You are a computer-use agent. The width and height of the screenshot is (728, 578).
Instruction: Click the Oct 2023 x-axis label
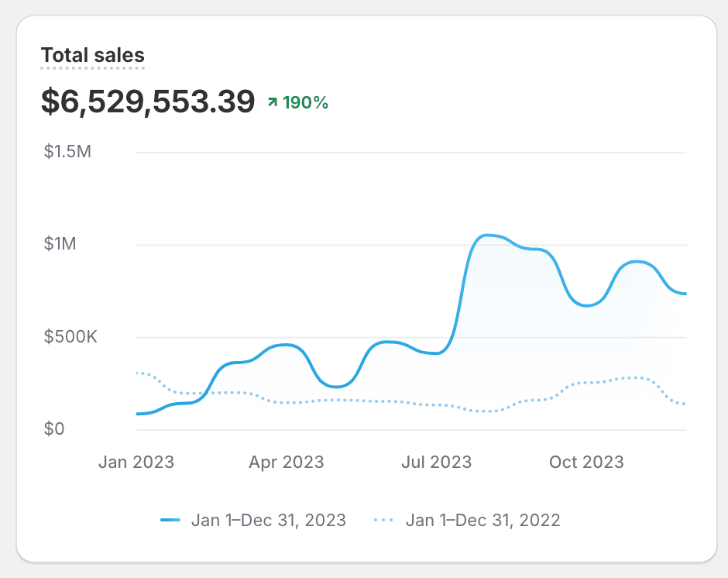pos(586,463)
